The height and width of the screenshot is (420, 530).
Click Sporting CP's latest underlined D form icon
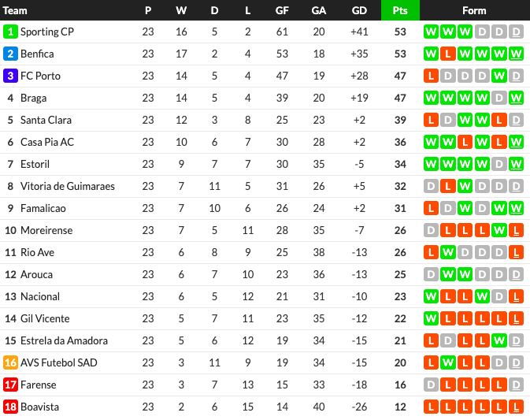516,32
